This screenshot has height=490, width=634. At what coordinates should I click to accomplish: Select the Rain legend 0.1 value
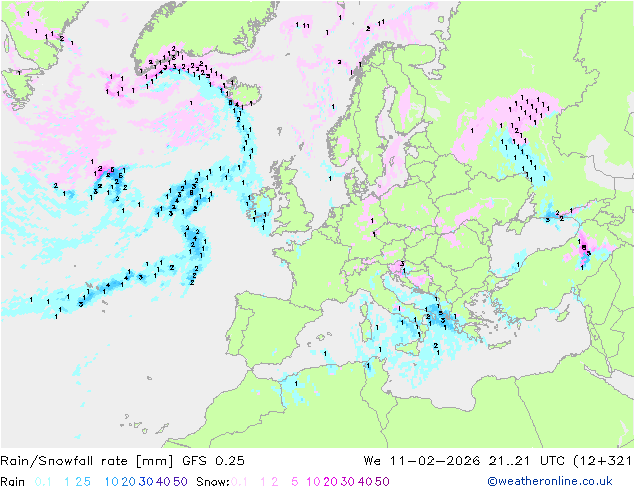point(43,482)
